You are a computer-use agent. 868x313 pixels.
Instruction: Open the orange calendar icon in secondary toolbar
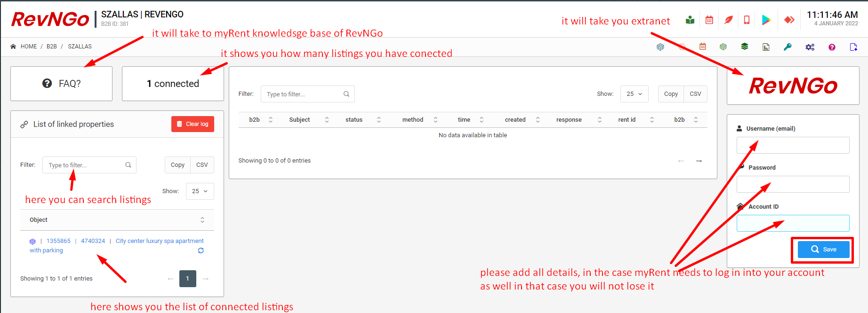(703, 47)
